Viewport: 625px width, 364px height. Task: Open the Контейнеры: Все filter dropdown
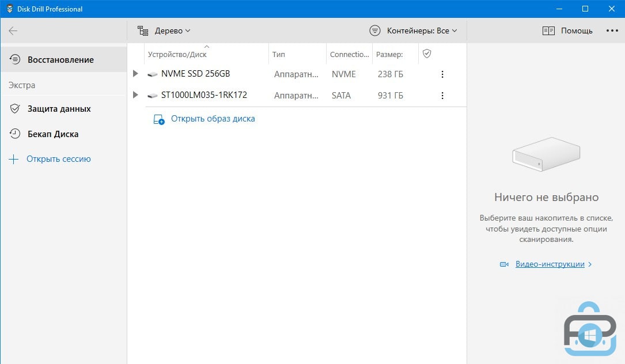click(414, 31)
